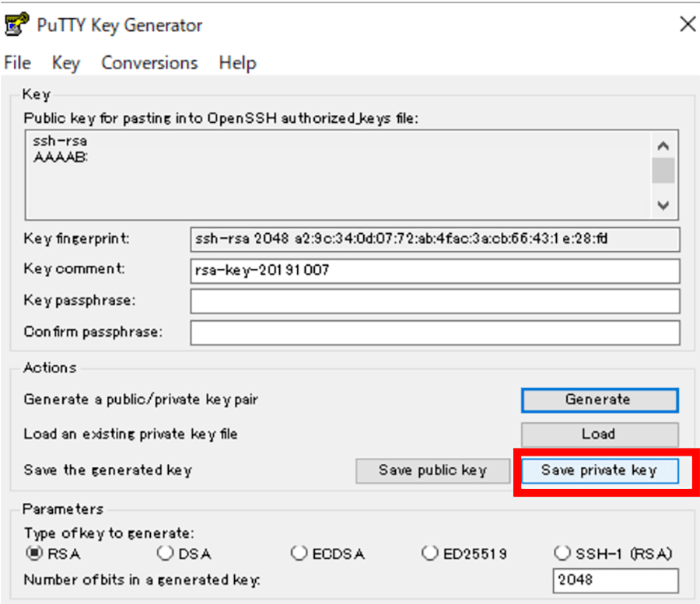Open the Key menu
The image size is (700, 604).
pos(65,63)
